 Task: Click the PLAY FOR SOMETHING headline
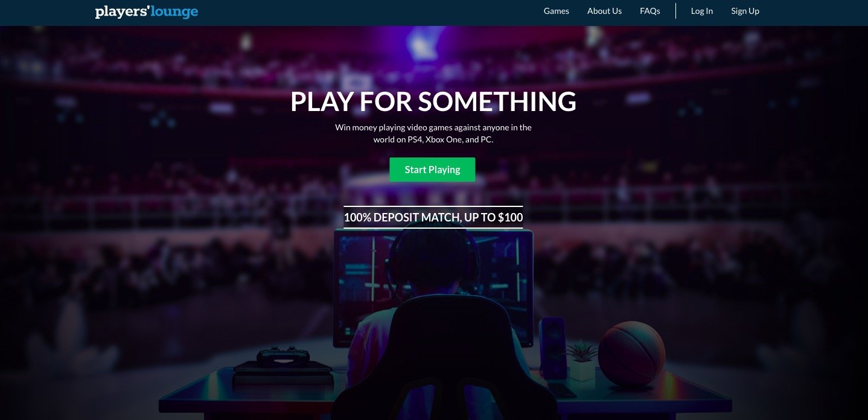[x=433, y=101]
